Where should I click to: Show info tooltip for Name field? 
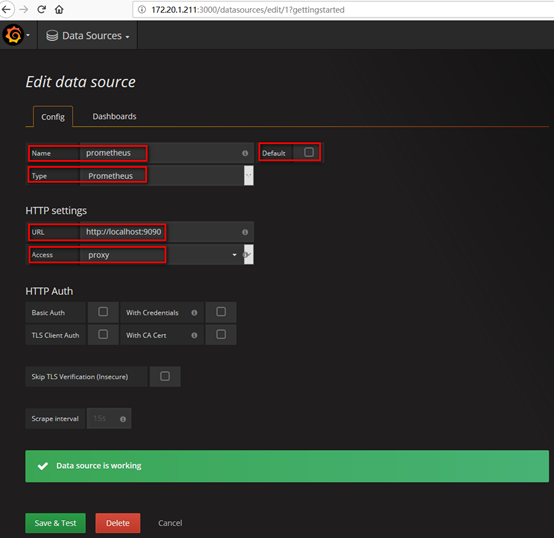(x=245, y=153)
